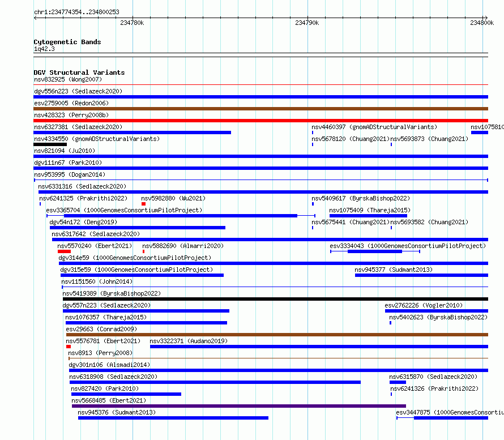Screen dimensions: 504x440
Task: Open dgv54n172 (Deng2019) label
Action: pos(83,222)
